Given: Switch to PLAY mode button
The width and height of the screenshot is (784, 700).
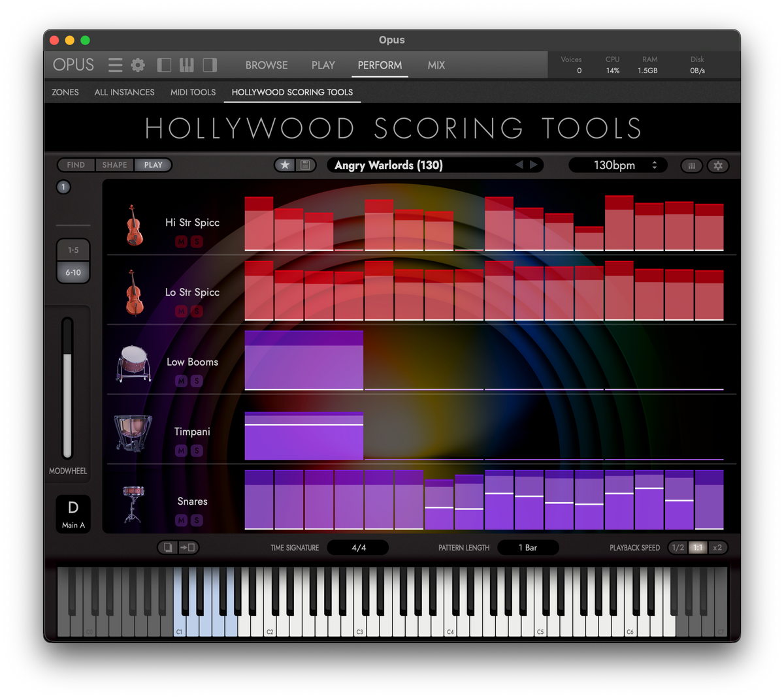Looking at the screenshot, I should [154, 165].
